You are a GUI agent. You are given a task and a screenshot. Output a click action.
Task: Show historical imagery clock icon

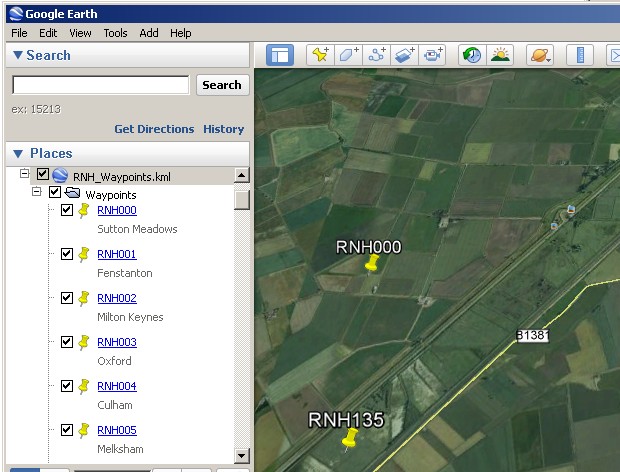(x=470, y=55)
